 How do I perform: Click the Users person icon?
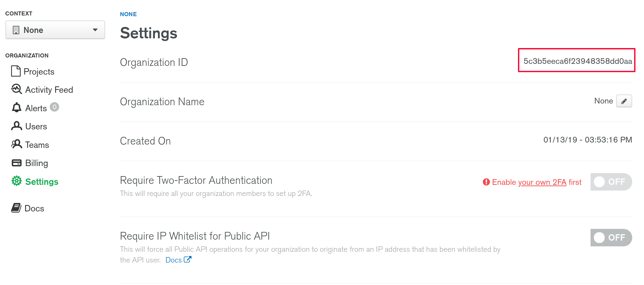pos(16,126)
